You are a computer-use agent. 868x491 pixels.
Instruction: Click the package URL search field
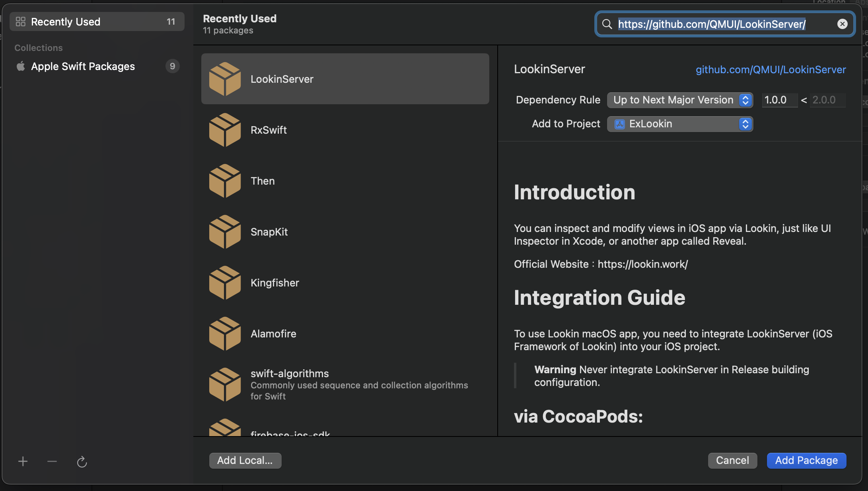(712, 24)
